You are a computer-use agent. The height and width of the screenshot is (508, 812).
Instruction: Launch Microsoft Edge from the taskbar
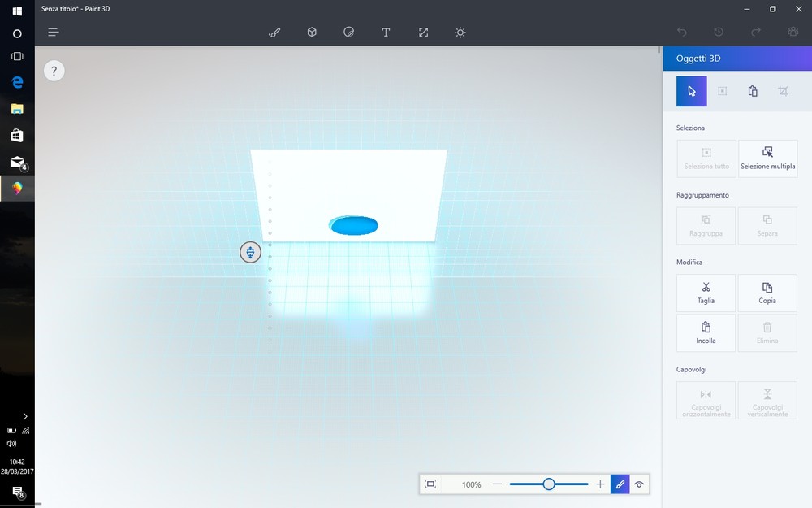pyautogui.click(x=17, y=82)
